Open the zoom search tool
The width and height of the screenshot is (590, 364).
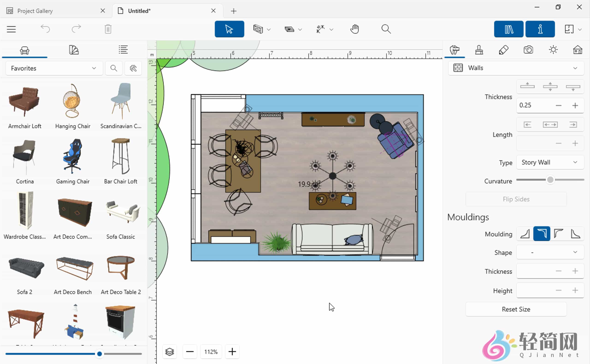[x=386, y=29]
